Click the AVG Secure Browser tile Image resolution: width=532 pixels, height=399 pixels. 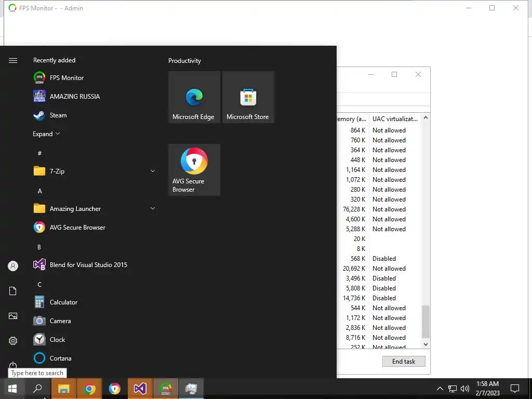coord(194,170)
